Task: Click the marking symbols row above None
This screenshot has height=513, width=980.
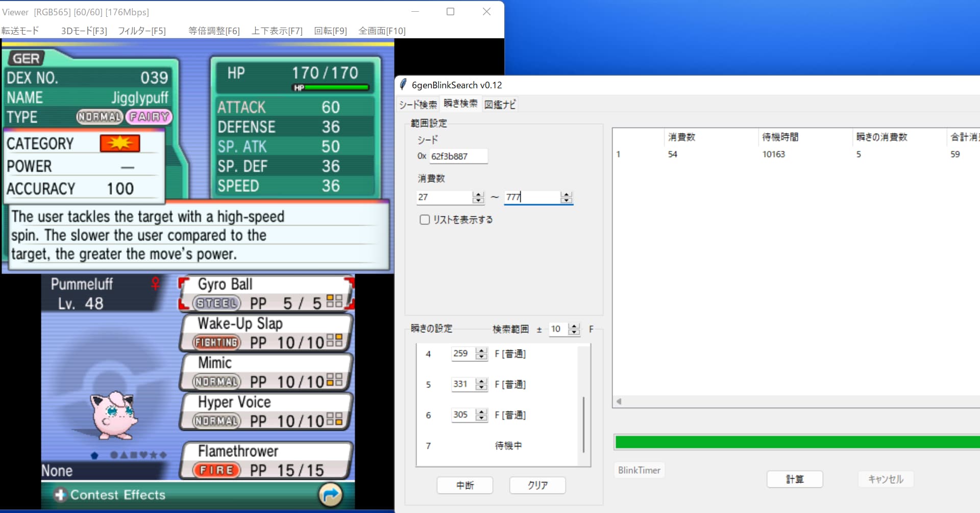Action: [129, 455]
